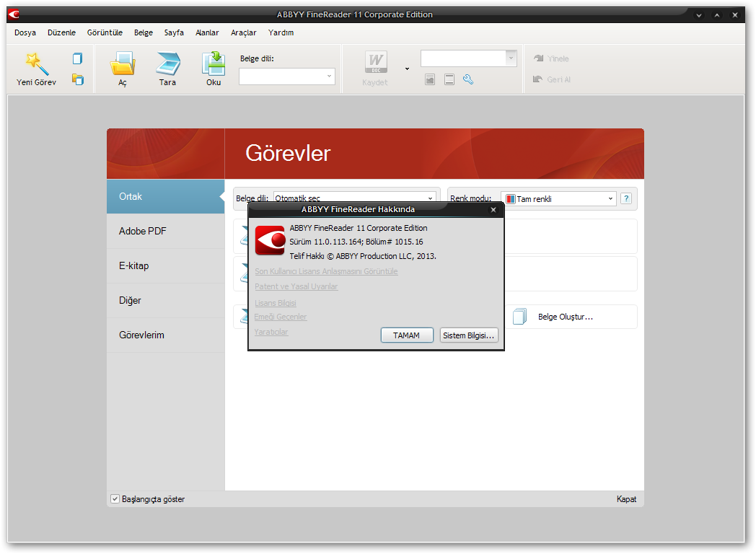Click the Sistem Bilgisi button
The width and height of the screenshot is (756, 554).
[x=469, y=335]
